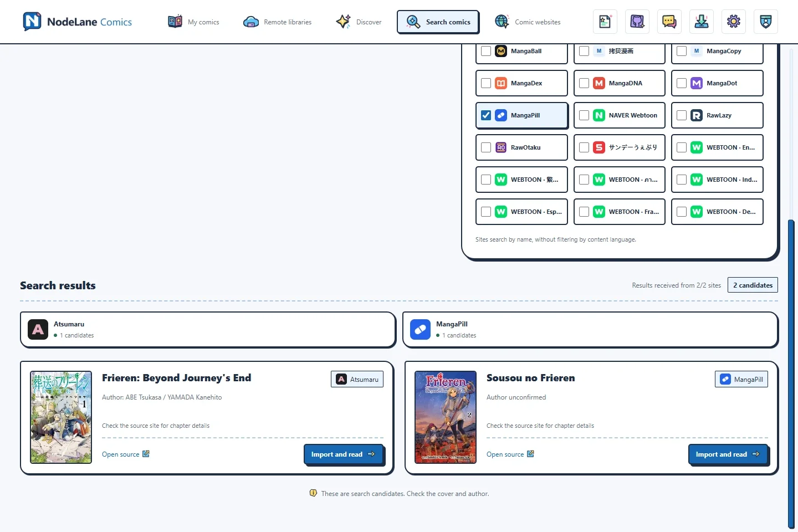Check the サンデーうぇぶり checkbox
Image resolution: width=798 pixels, height=532 pixels.
point(584,147)
